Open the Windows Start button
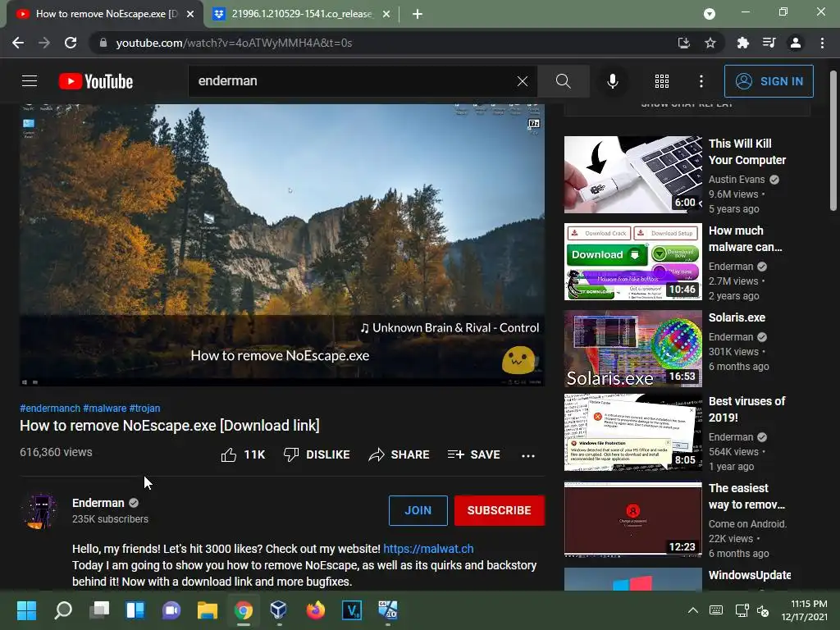The width and height of the screenshot is (840, 630). [x=27, y=610]
